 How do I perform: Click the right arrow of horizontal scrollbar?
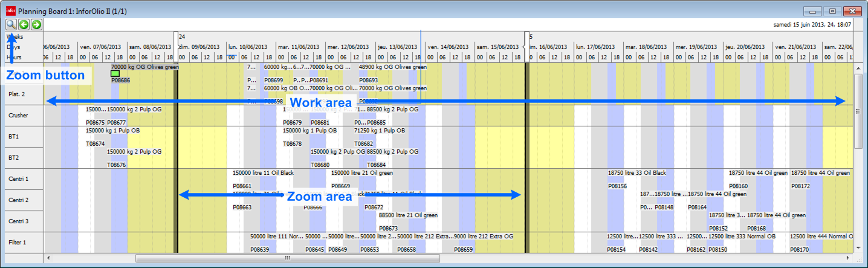point(849,258)
